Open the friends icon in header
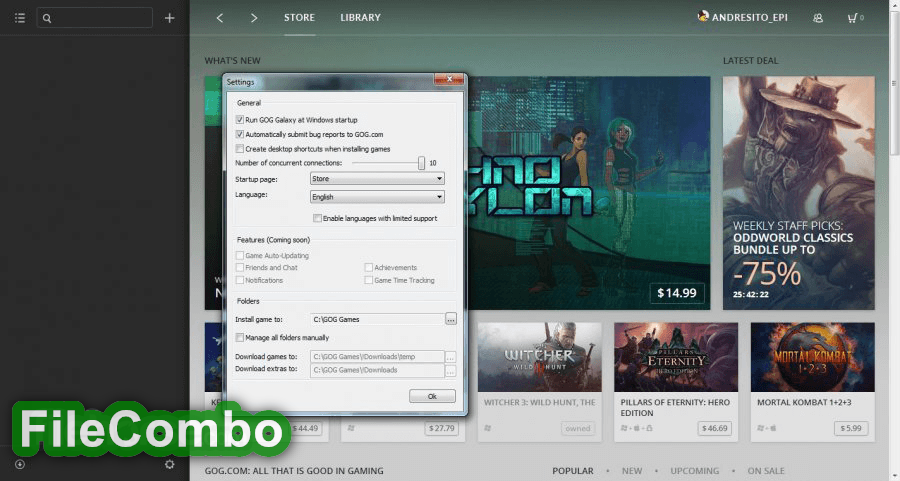This screenshot has height=481, width=900. point(818,18)
